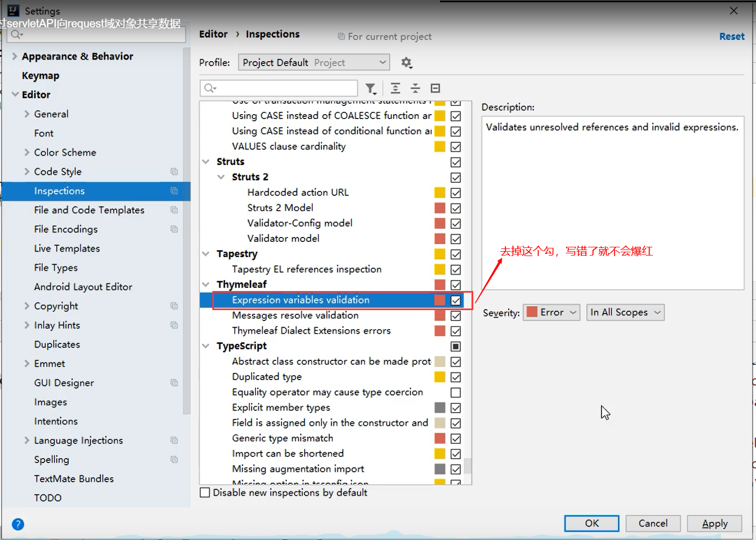Toggle Thymeleaf Dialect Extensions errors checkbox

tap(456, 331)
